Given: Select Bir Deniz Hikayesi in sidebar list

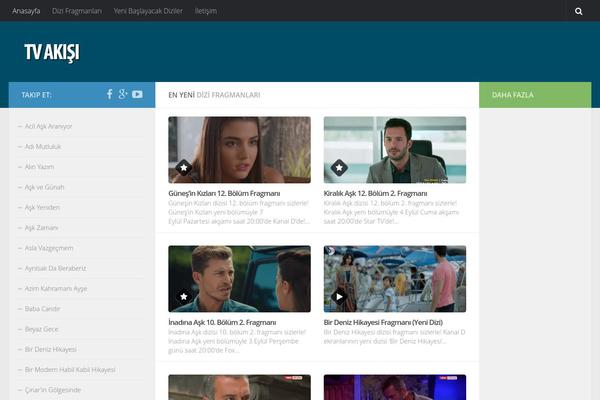Looking at the screenshot, I should point(51,349).
